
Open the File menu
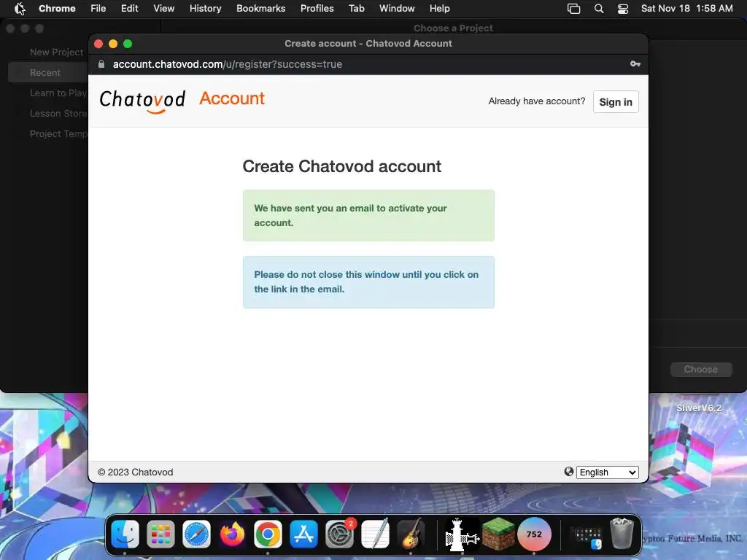coord(98,9)
